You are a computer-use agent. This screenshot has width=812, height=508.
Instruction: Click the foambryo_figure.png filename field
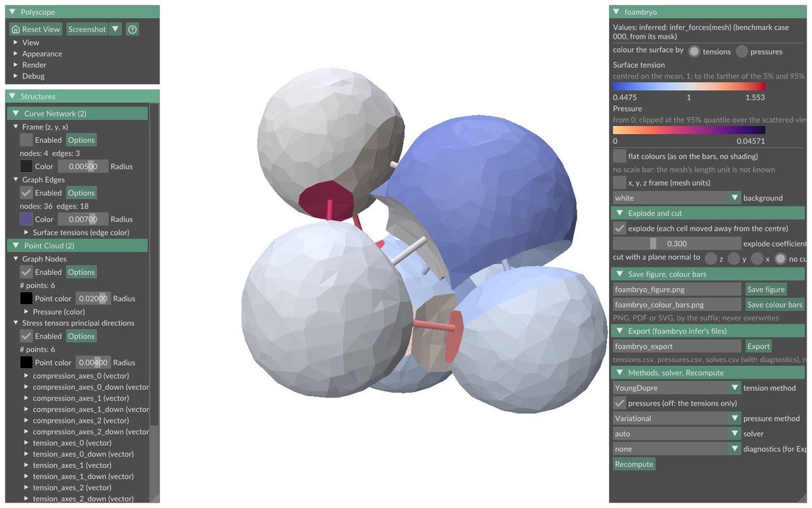[677, 289]
